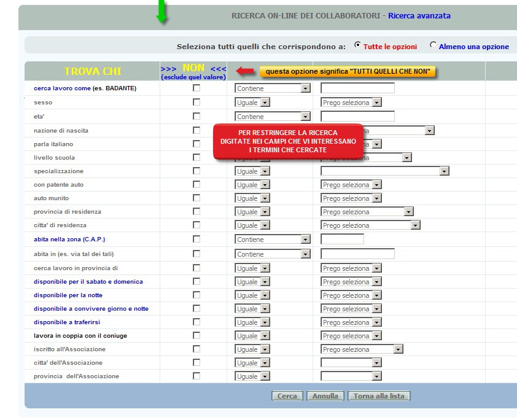Open the value dropdown for 'provincia dell'Associazione'
The width and height of the screenshot is (517, 420).
(351, 376)
